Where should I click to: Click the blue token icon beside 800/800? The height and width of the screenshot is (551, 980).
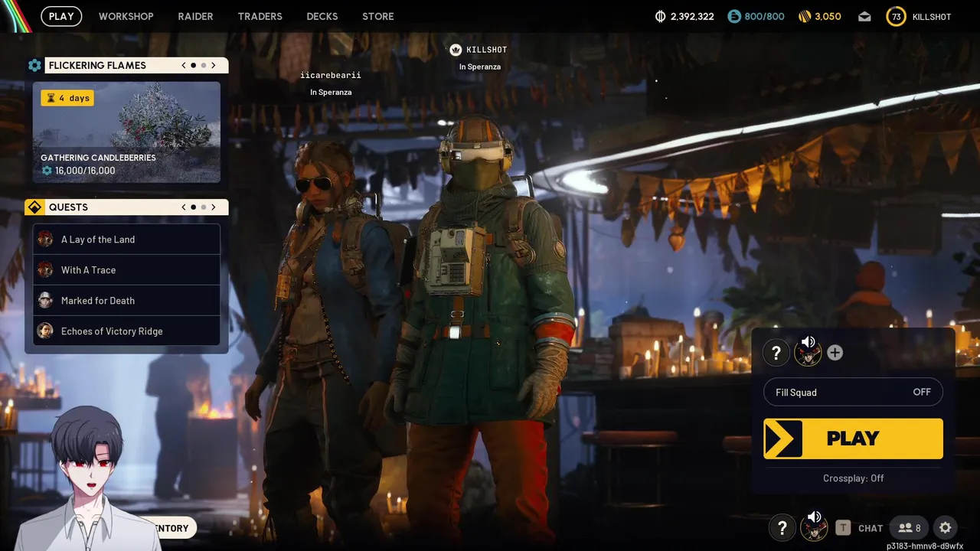tap(734, 16)
